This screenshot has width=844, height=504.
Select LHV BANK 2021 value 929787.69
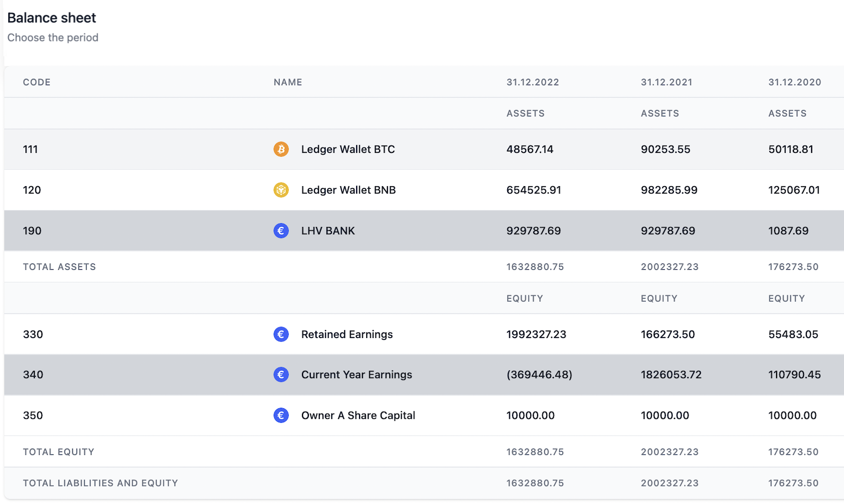pyautogui.click(x=668, y=231)
